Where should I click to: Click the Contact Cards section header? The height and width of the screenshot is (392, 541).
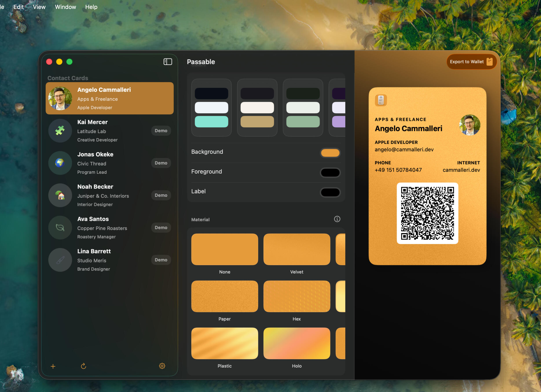click(68, 78)
